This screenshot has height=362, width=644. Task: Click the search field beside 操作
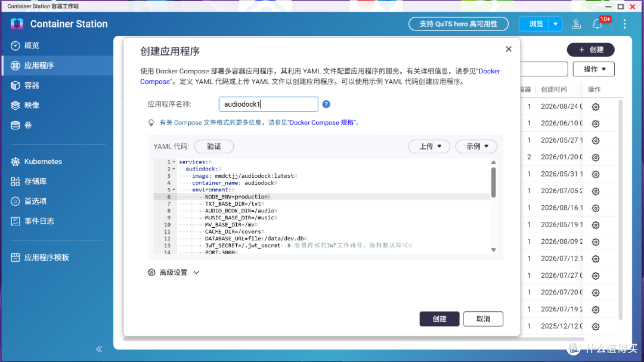click(544, 69)
